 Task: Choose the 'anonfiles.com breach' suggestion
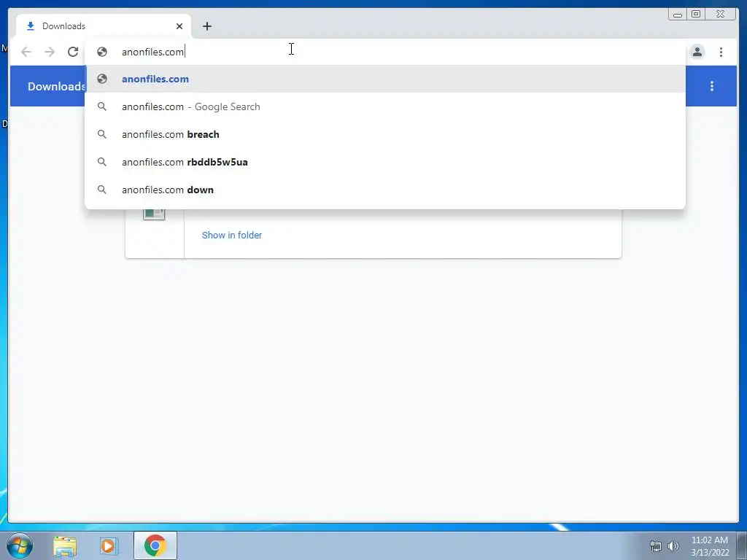point(385,134)
